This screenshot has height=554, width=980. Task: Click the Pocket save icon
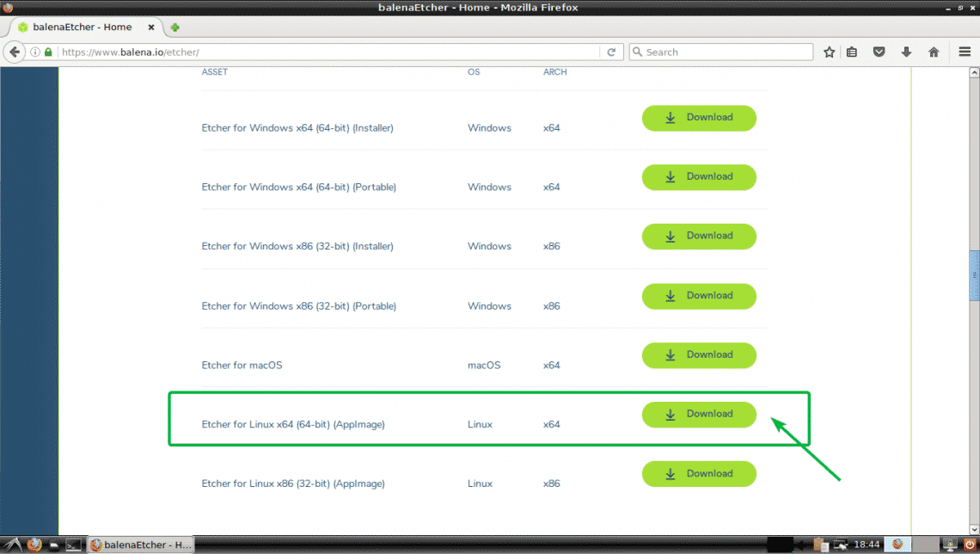pyautogui.click(x=879, y=52)
